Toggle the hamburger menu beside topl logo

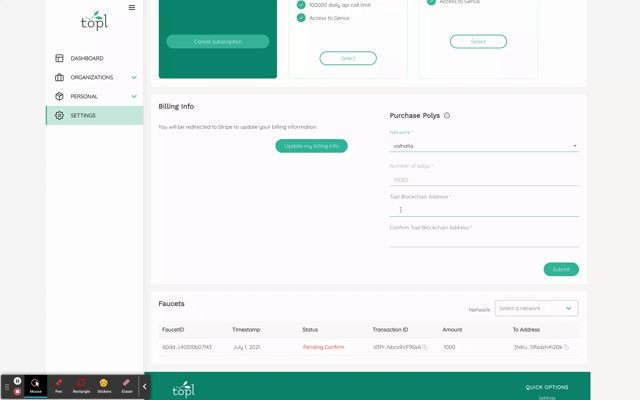(131, 7)
